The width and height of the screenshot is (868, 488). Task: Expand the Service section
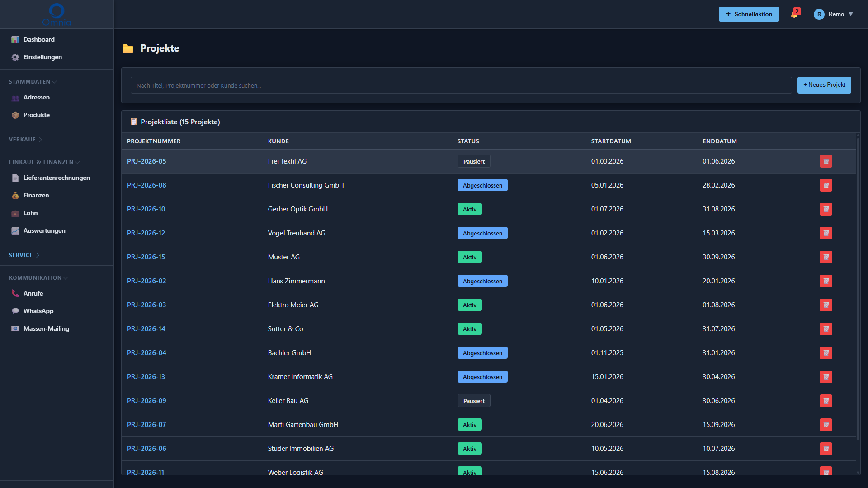point(24,255)
